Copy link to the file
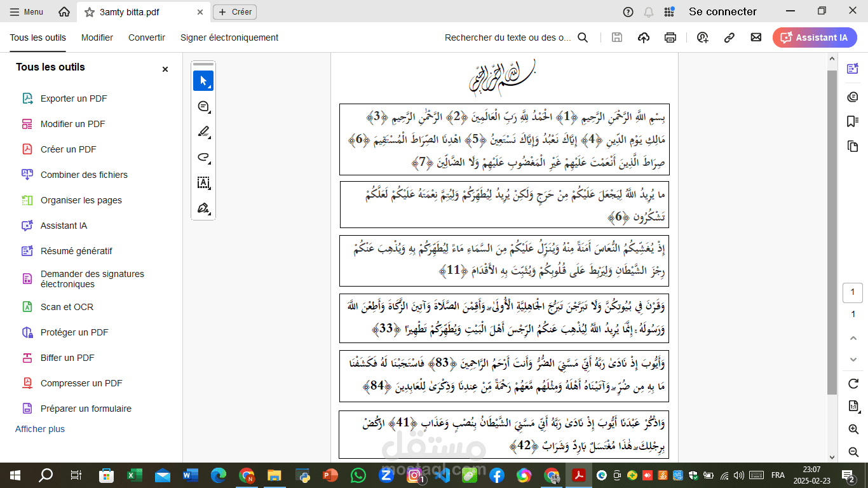 click(729, 37)
